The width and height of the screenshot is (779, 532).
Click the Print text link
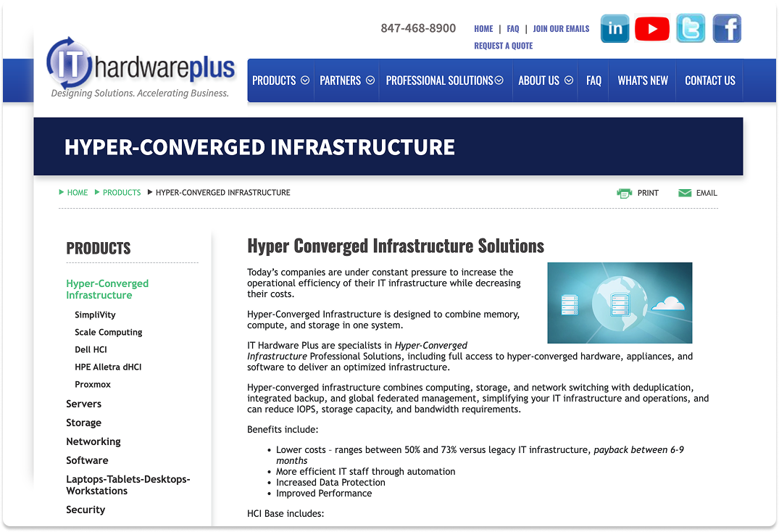pyautogui.click(x=648, y=194)
